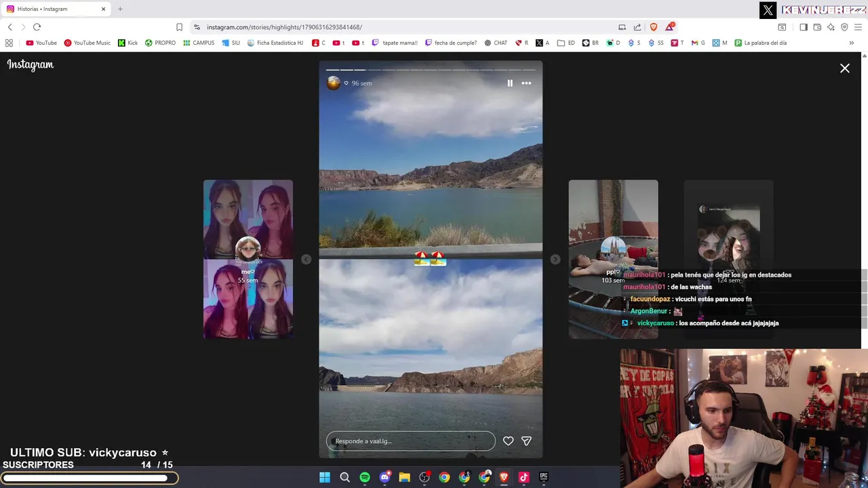Open Brave browser taskbar icon
Viewport: 868px width, 488px height.
[x=504, y=477]
